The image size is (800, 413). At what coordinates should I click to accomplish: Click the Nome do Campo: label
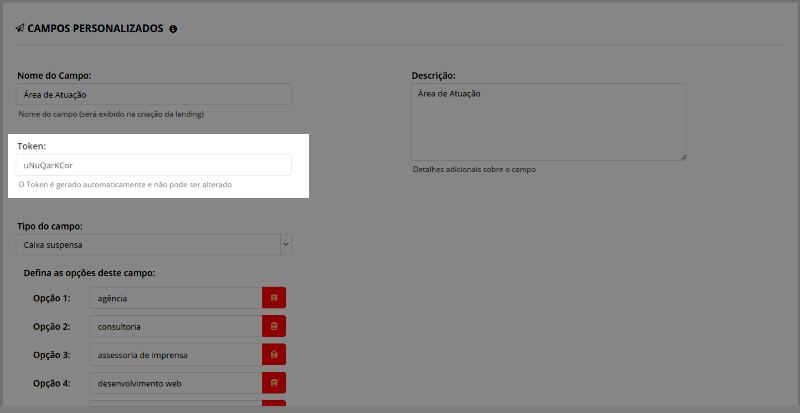[54, 76]
